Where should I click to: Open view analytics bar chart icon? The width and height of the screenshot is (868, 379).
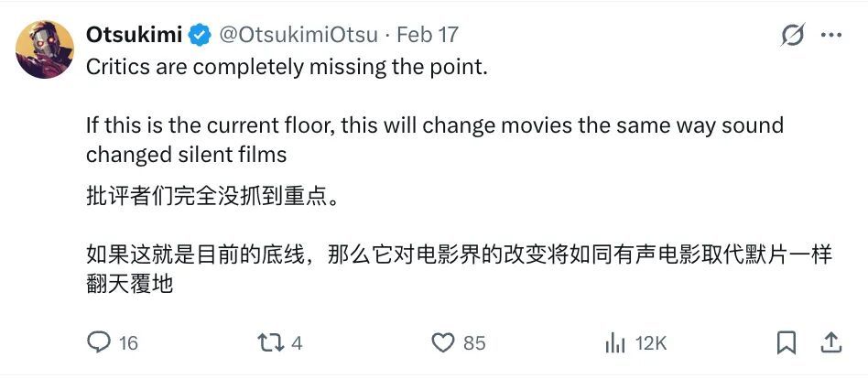614,342
